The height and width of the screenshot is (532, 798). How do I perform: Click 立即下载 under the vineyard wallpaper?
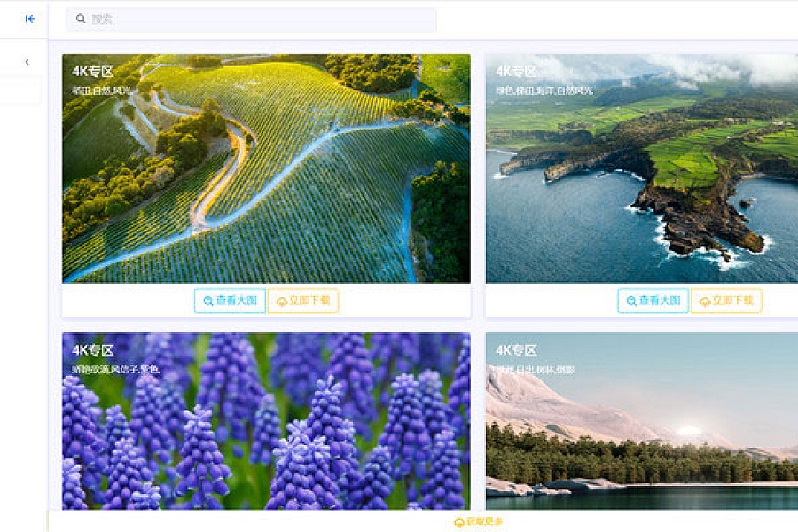coord(303,301)
